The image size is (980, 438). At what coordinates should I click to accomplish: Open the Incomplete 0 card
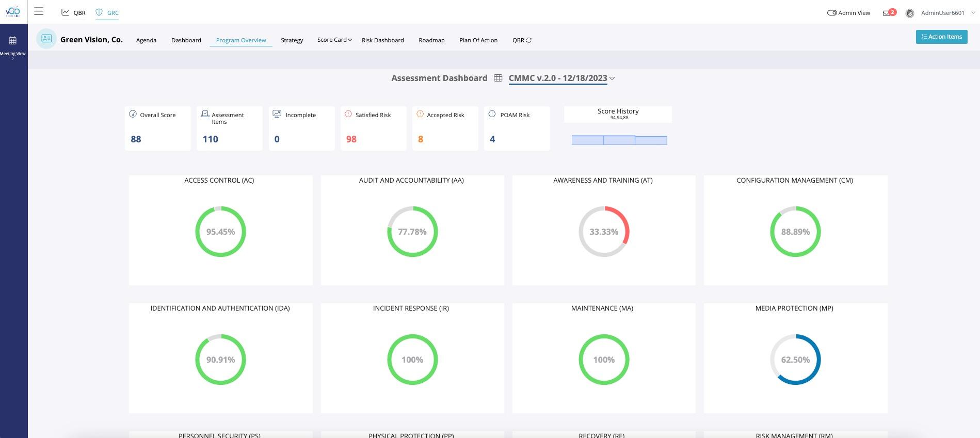click(301, 128)
